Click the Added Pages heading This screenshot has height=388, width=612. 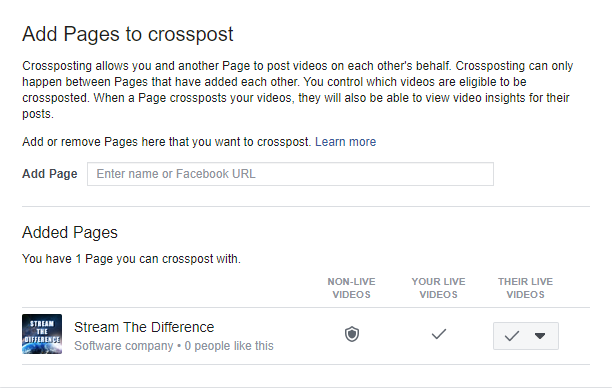point(70,232)
